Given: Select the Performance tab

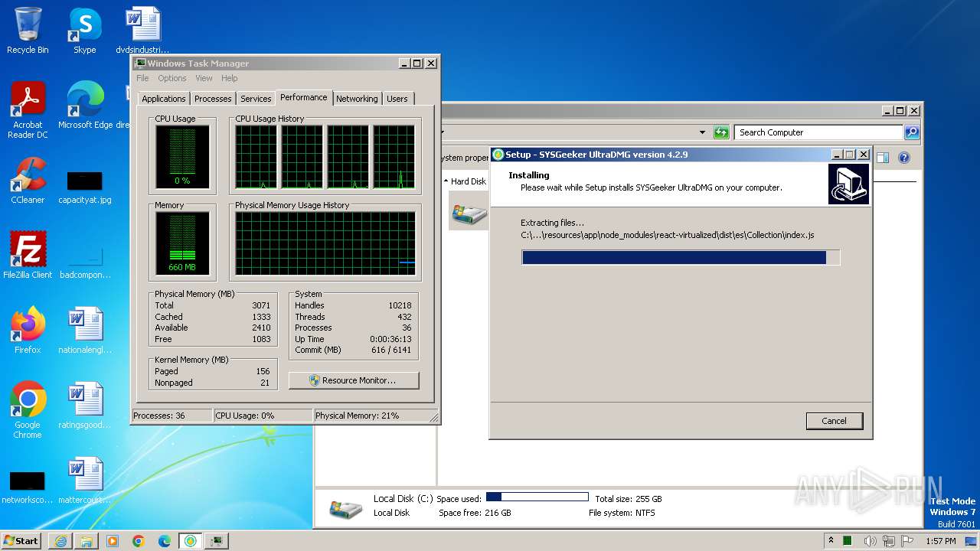Looking at the screenshot, I should [x=303, y=97].
